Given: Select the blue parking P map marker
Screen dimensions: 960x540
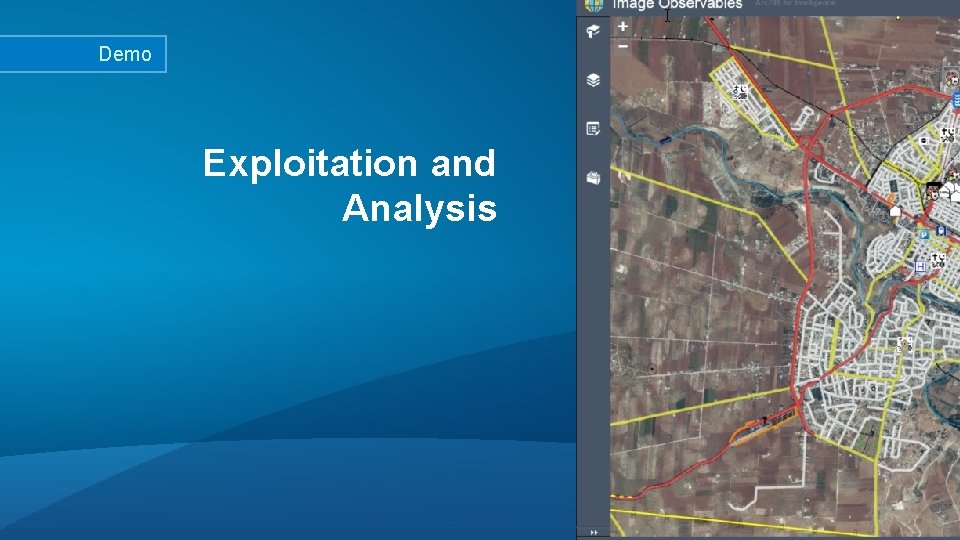Looking at the screenshot, I should [924, 234].
